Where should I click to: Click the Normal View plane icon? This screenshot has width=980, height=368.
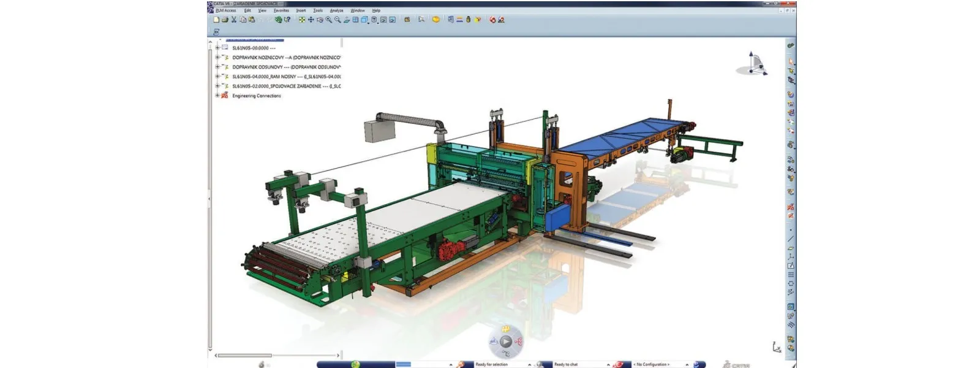[347, 20]
